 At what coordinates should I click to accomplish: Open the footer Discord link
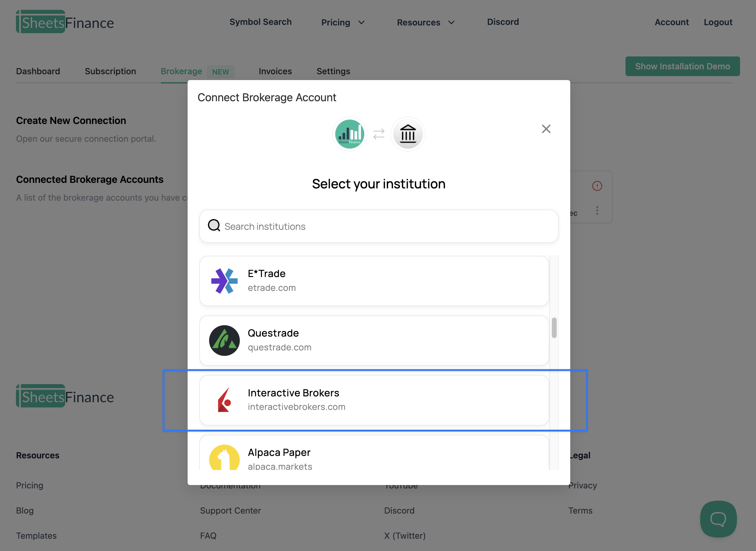pos(399,510)
